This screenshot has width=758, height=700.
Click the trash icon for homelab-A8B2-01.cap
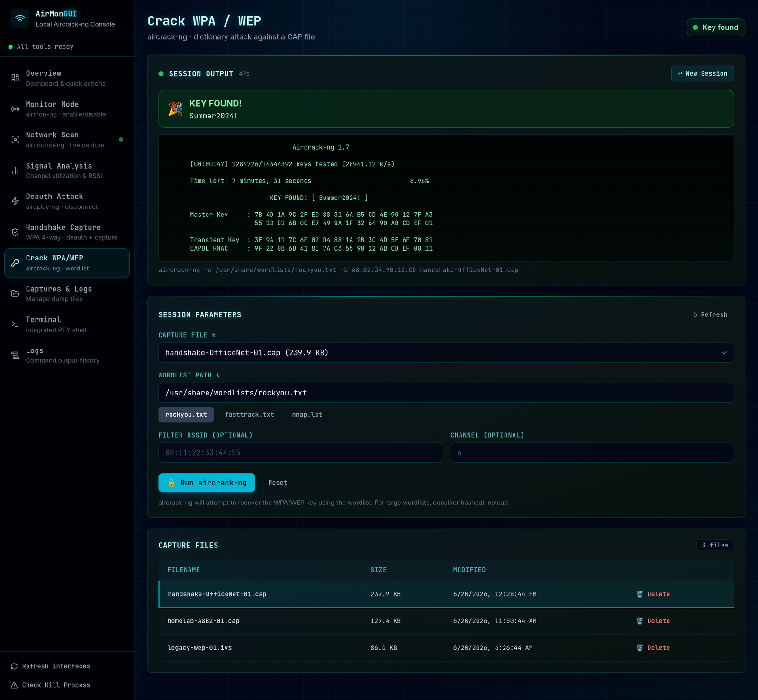640,621
